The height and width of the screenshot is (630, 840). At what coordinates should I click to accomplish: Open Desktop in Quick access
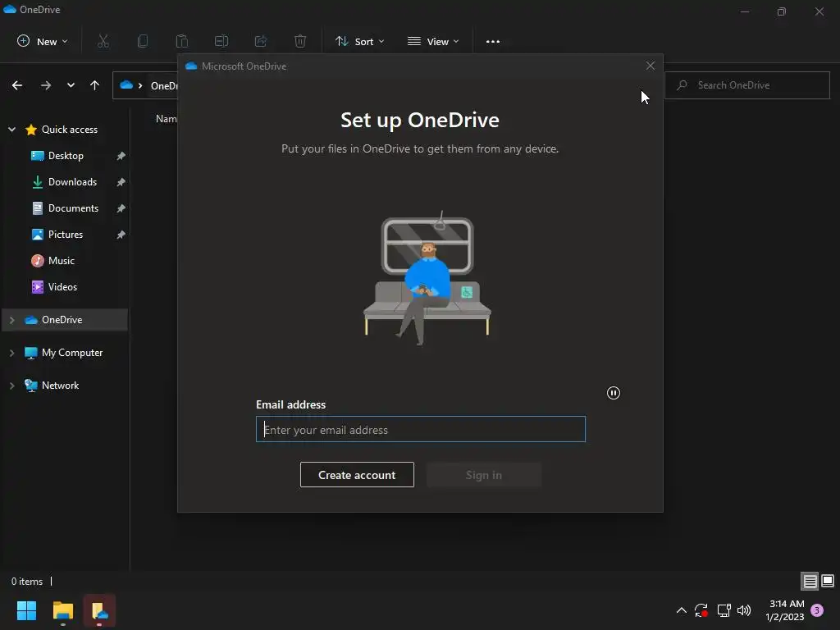[66, 156]
